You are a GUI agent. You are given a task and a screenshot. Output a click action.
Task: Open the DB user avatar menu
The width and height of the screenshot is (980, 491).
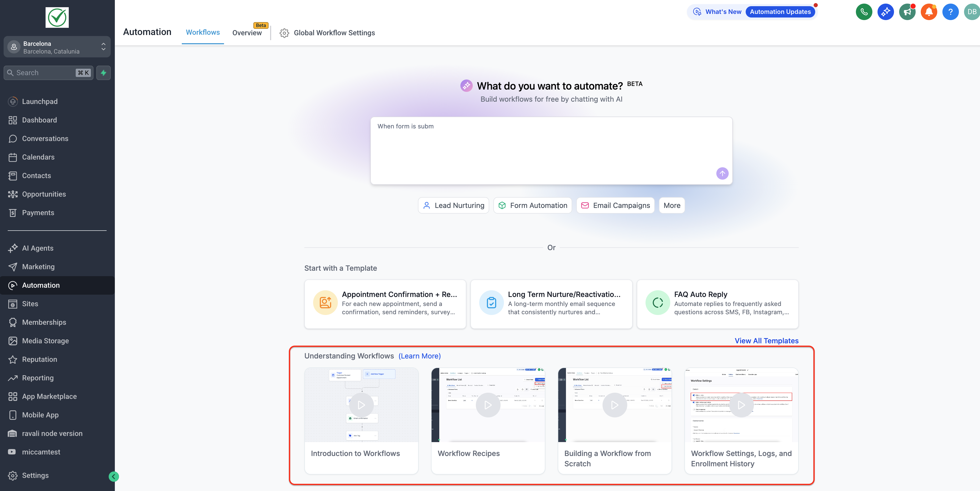[971, 12]
